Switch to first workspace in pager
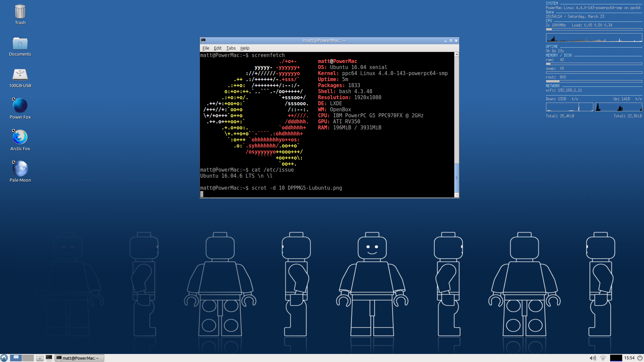Image resolution: width=644 pixels, height=362 pixels. pyautogui.click(x=16, y=358)
